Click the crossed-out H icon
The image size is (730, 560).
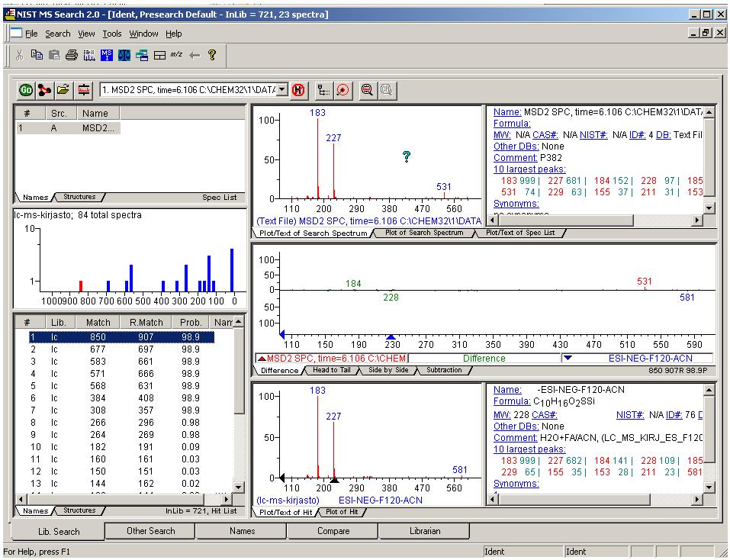pos(298,90)
